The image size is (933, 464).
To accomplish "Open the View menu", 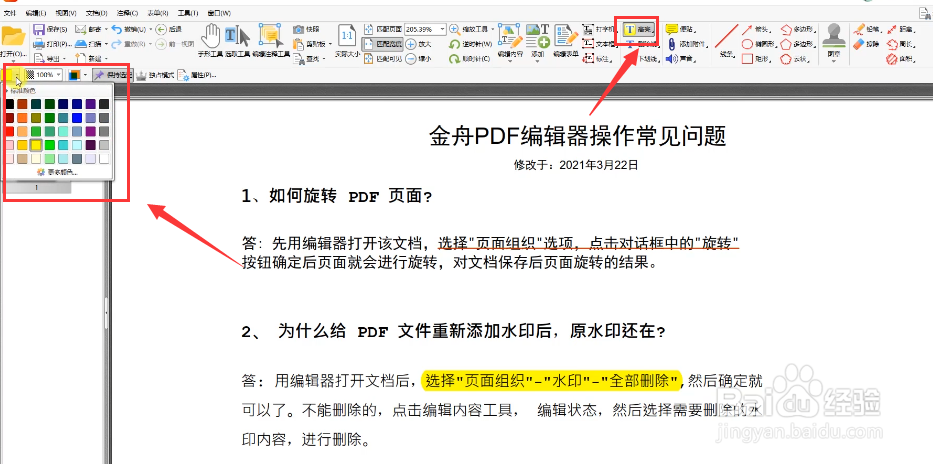I will pyautogui.click(x=66, y=13).
